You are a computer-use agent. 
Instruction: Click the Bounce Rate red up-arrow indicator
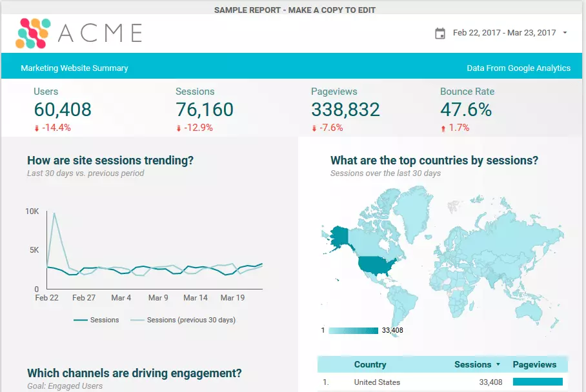click(443, 128)
